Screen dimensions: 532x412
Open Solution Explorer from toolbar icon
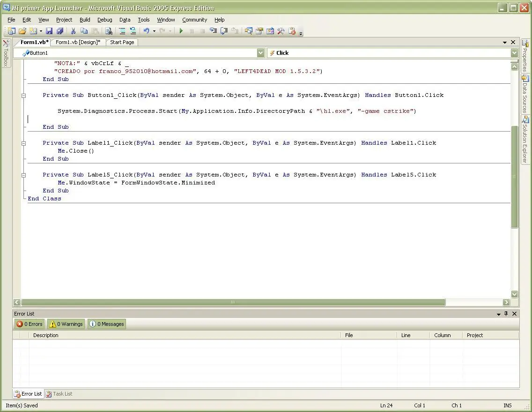pyautogui.click(x=249, y=31)
